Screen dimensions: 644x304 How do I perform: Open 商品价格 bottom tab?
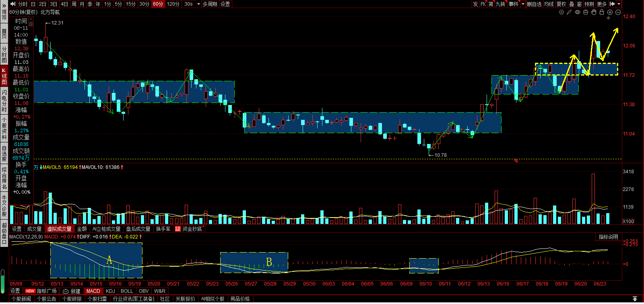coord(240,299)
